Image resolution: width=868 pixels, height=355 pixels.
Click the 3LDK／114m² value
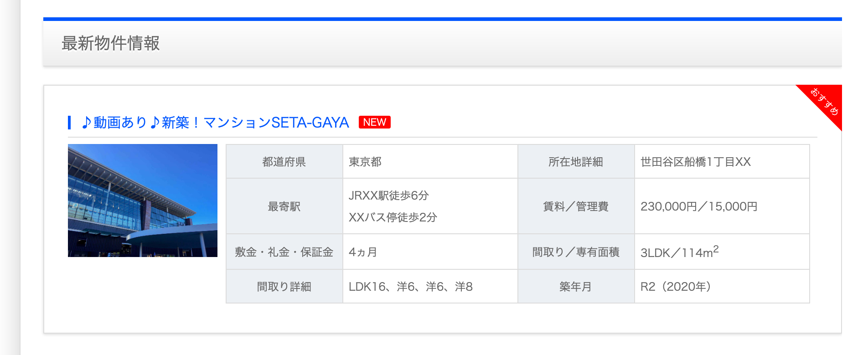click(680, 252)
